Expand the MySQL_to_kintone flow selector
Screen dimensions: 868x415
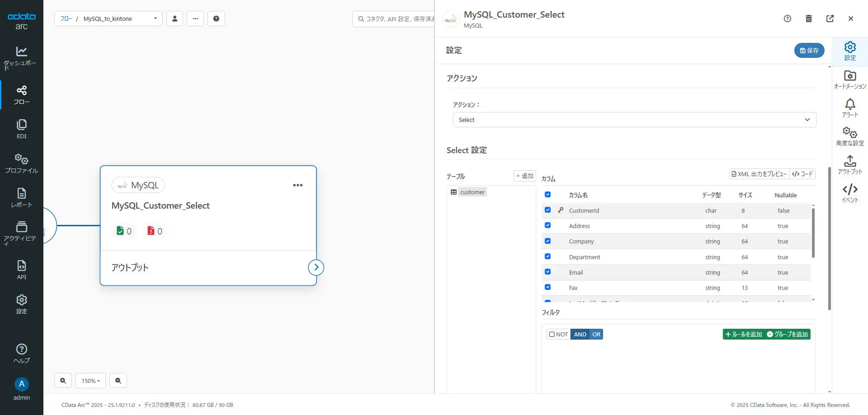coord(155,19)
